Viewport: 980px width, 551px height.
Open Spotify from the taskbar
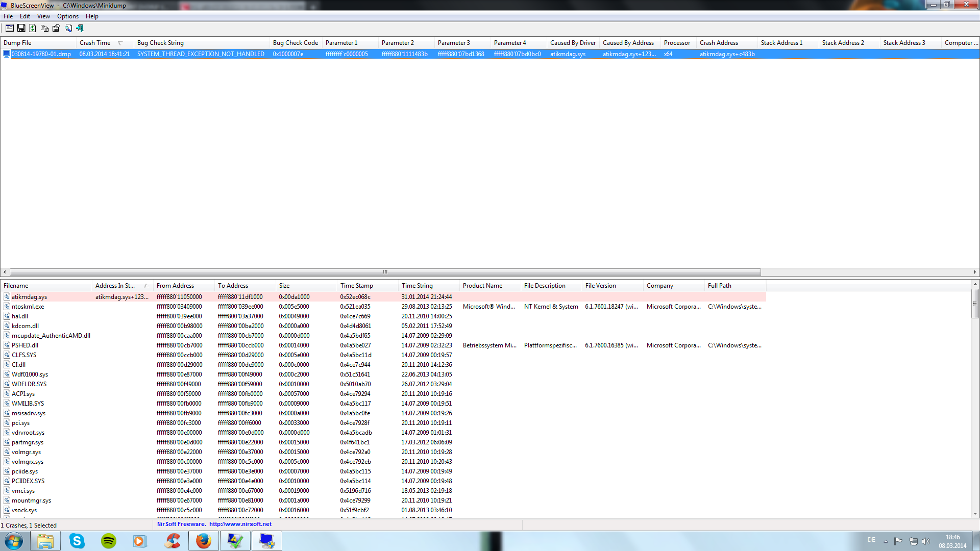click(109, 541)
